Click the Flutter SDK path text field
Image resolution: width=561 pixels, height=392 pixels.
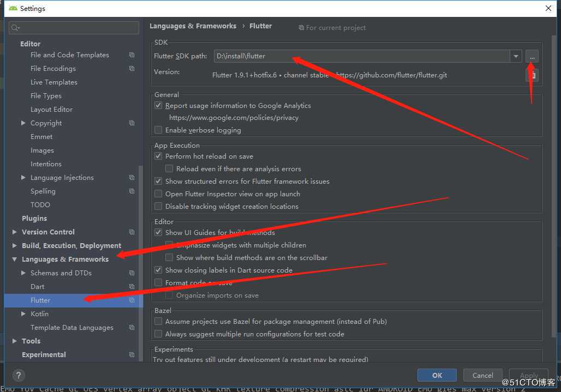click(362, 56)
